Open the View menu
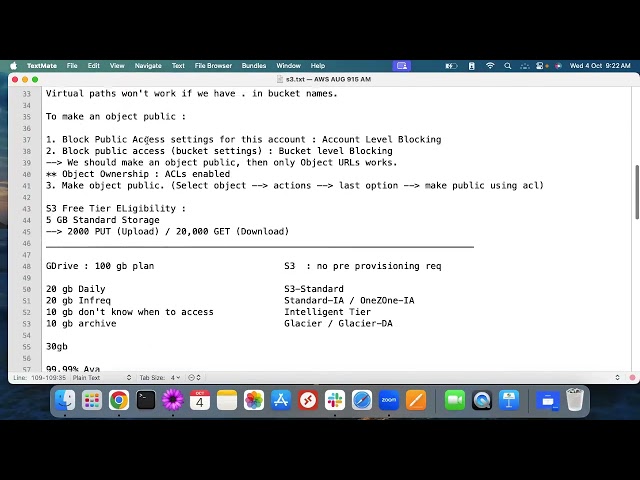 click(x=117, y=66)
